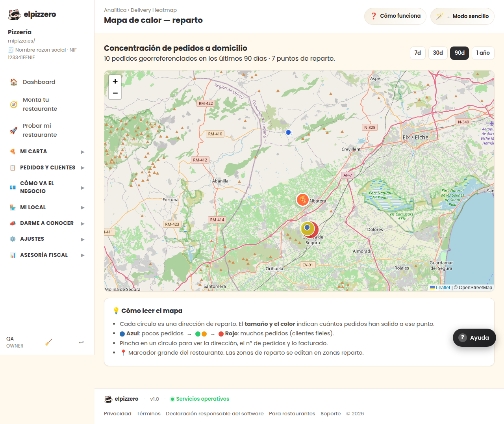
Task: Select the 30d time range
Action: coord(438,53)
